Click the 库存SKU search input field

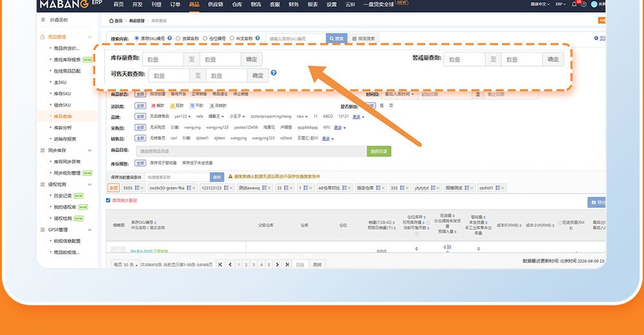pos(296,39)
